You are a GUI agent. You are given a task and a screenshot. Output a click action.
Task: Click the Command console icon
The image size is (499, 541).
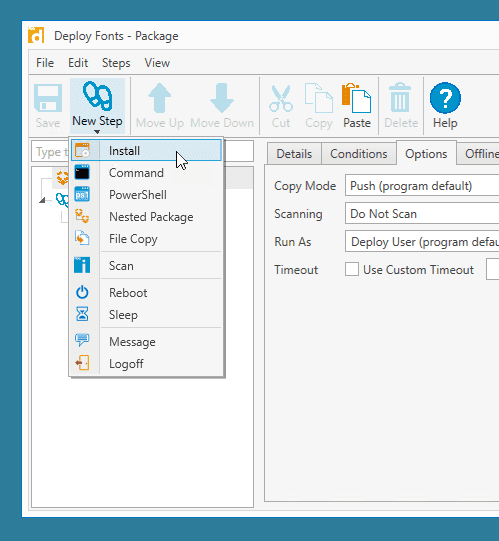[x=82, y=172]
